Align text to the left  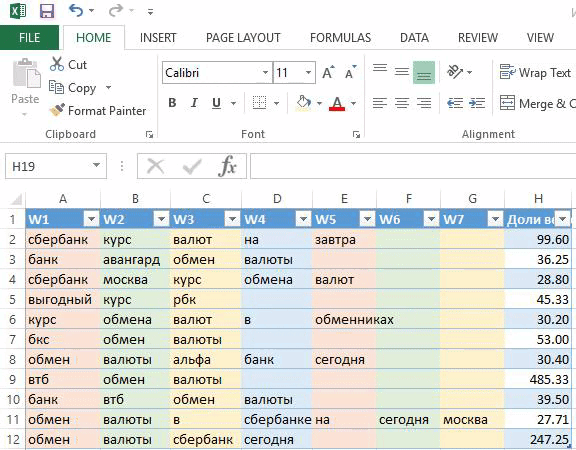pyautogui.click(x=380, y=103)
